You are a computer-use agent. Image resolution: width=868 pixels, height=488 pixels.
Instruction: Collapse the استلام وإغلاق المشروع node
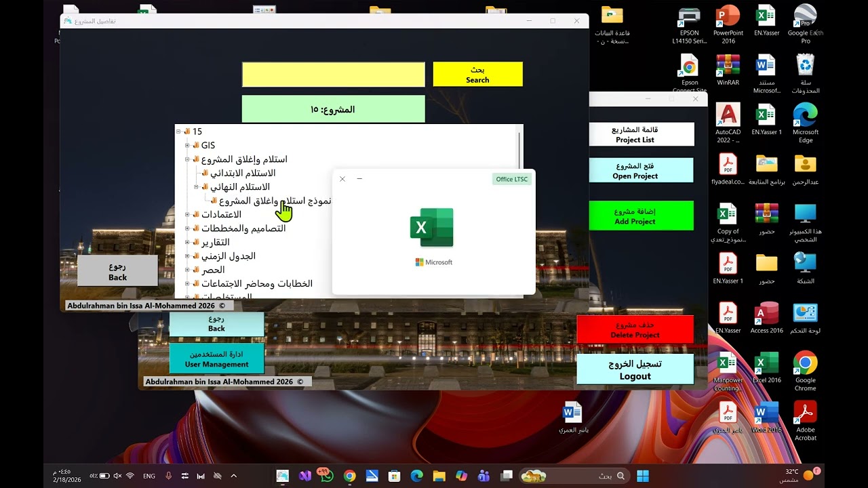tap(187, 159)
